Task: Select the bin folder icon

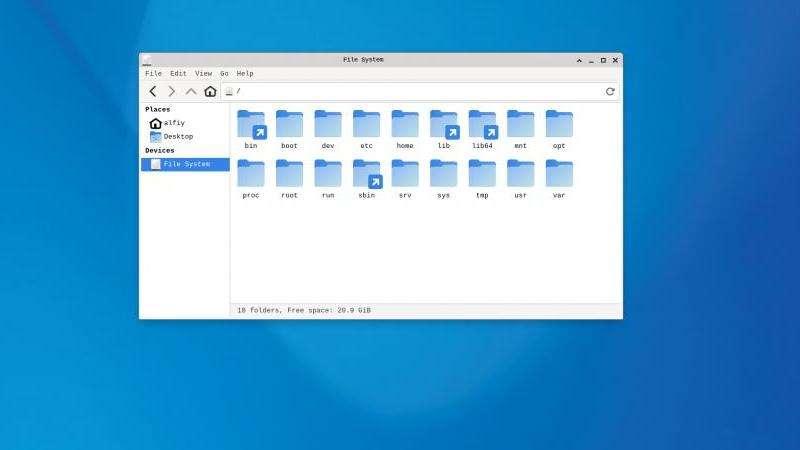Action: 251,125
